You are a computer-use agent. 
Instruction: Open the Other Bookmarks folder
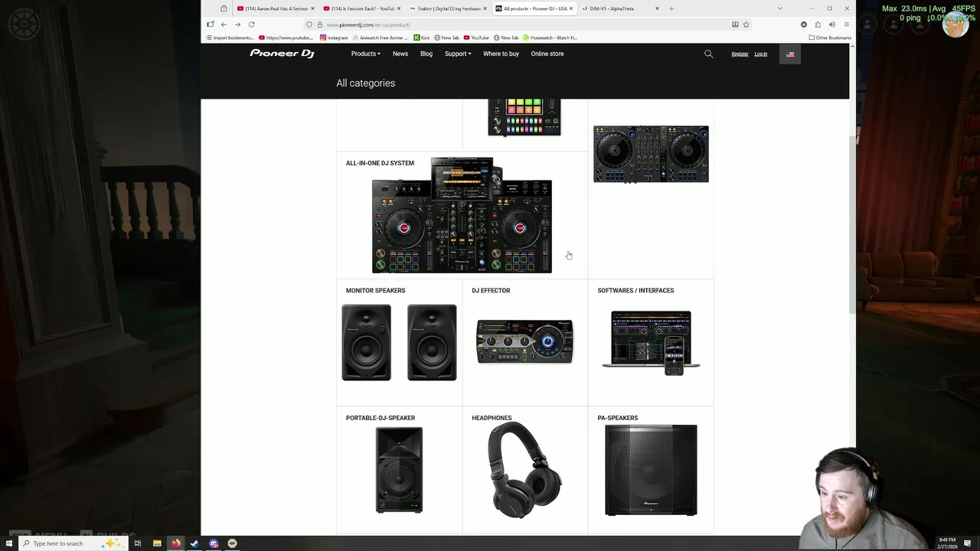coord(830,37)
